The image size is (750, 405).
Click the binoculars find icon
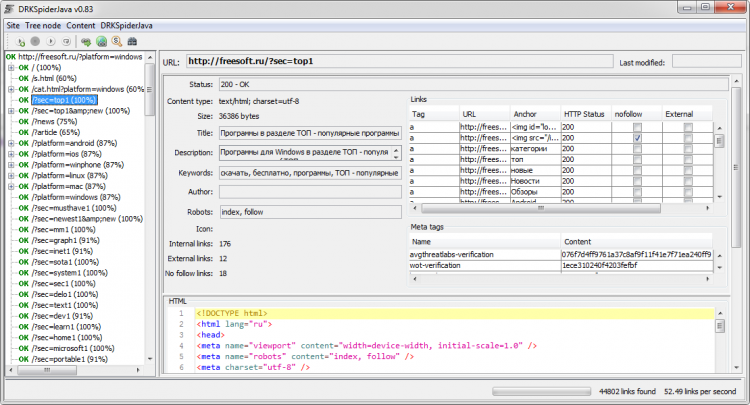(131, 42)
